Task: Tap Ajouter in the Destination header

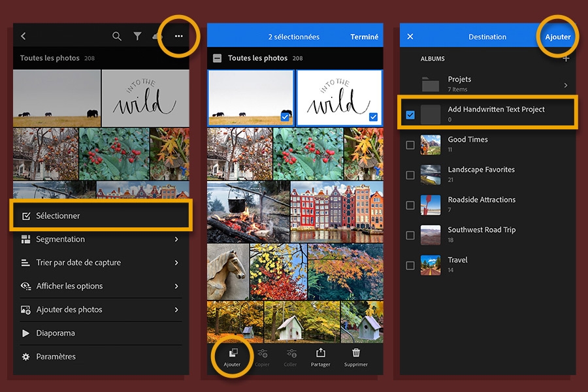Action: pos(557,37)
